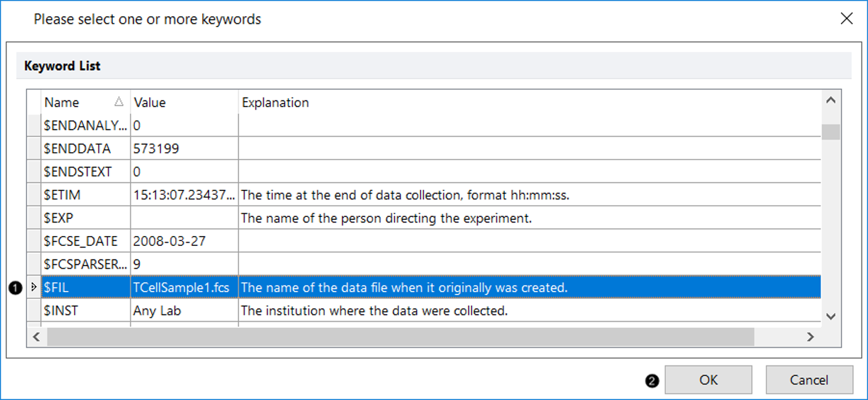Confirm keyword selection with OK button
The image size is (868, 400).
coord(708,380)
